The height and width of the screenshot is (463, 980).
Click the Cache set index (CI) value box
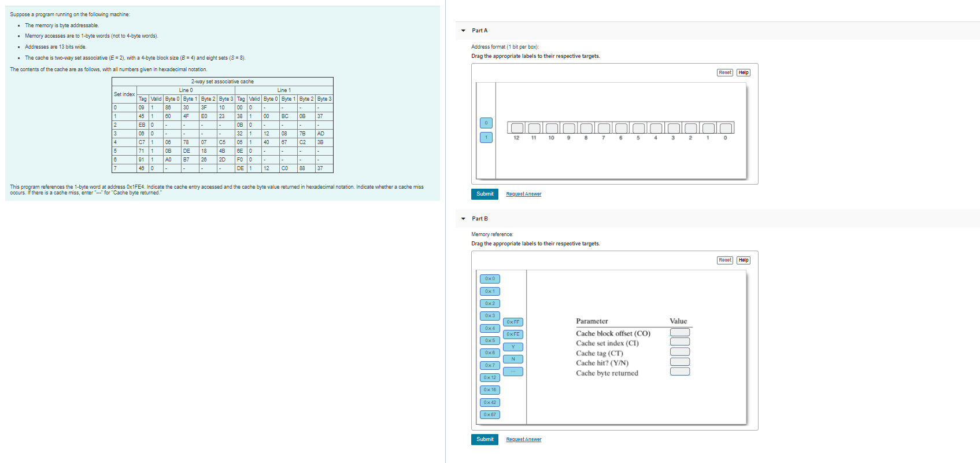680,342
